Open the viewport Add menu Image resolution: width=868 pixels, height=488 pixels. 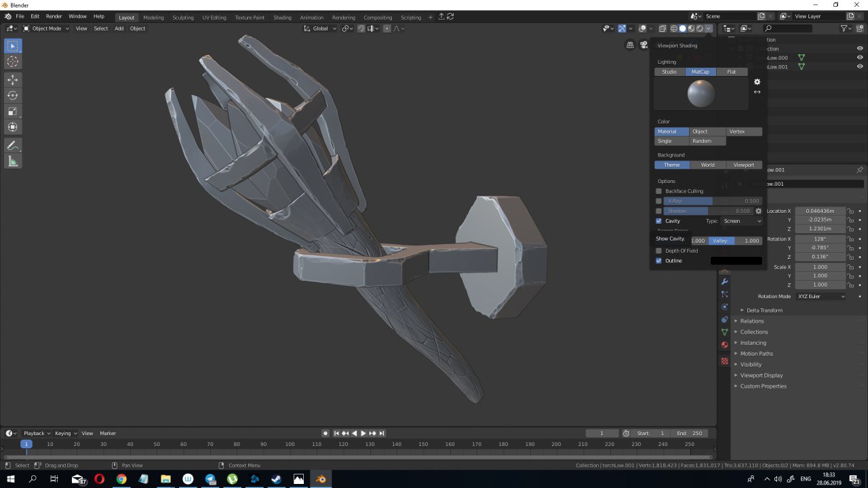click(119, 28)
